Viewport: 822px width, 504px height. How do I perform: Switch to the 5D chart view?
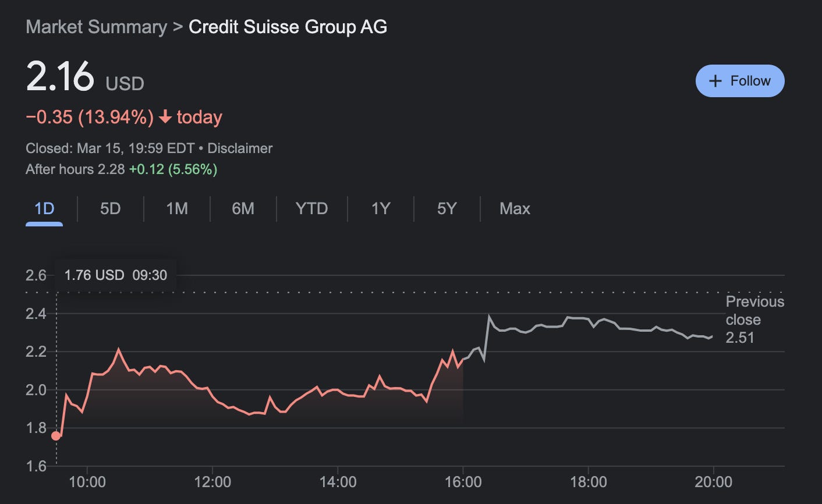click(x=109, y=208)
